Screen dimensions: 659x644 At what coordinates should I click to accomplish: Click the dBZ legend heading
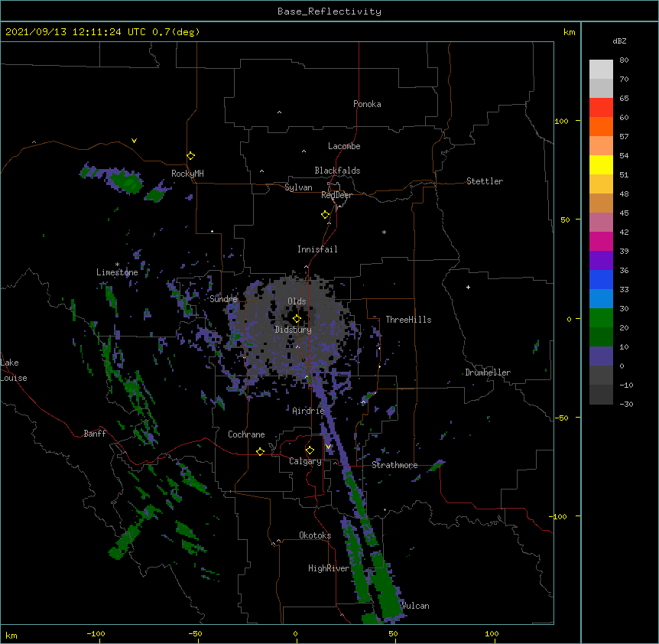(x=619, y=41)
